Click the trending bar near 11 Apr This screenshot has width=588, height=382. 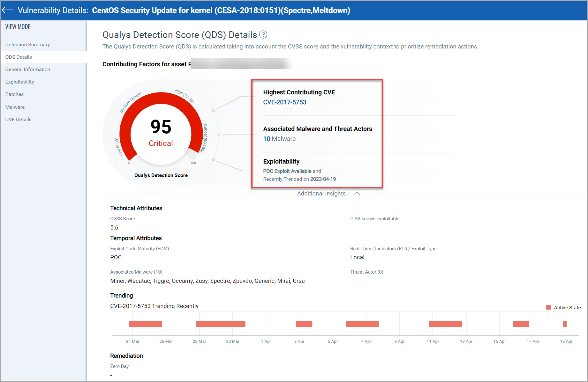(446, 324)
